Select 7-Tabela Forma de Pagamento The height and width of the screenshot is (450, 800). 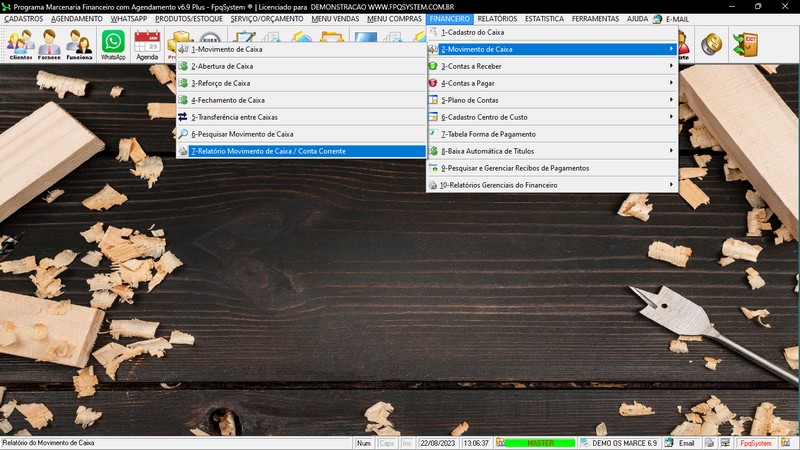pyautogui.click(x=552, y=134)
